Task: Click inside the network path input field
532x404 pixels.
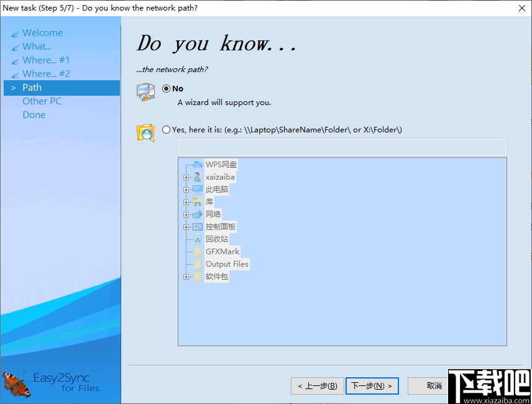Action: 342,147
